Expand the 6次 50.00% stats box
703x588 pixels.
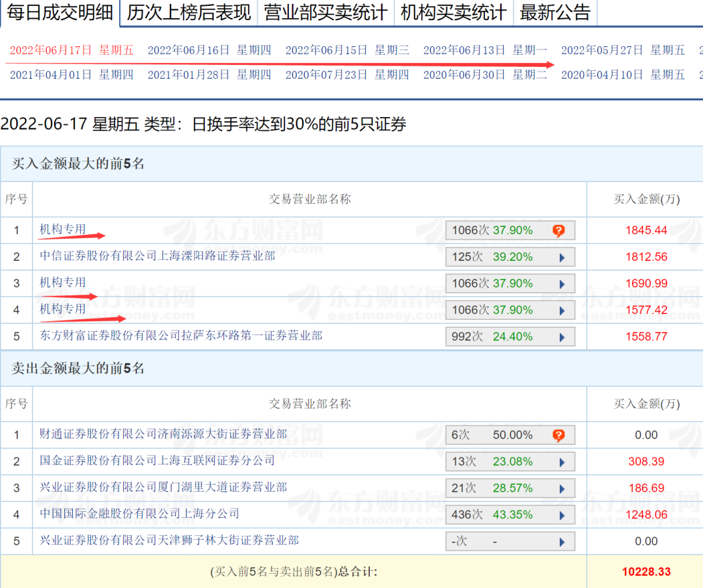click(x=510, y=435)
